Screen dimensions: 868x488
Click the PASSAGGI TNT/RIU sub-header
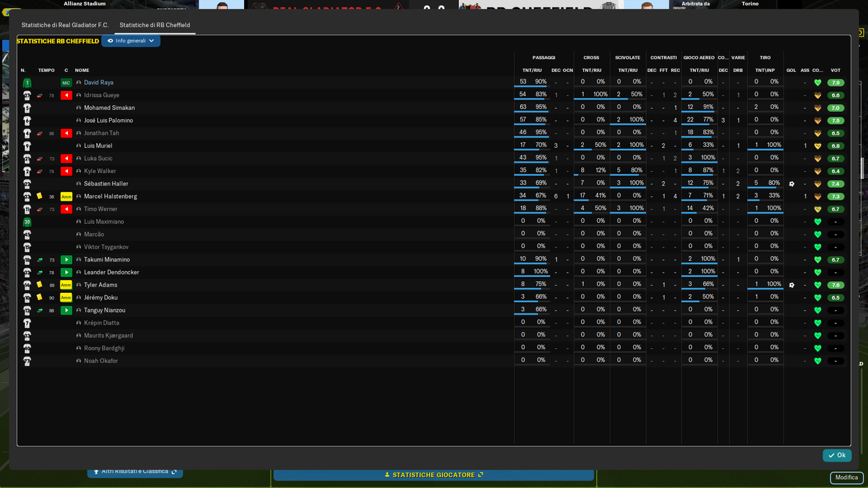[532, 70]
